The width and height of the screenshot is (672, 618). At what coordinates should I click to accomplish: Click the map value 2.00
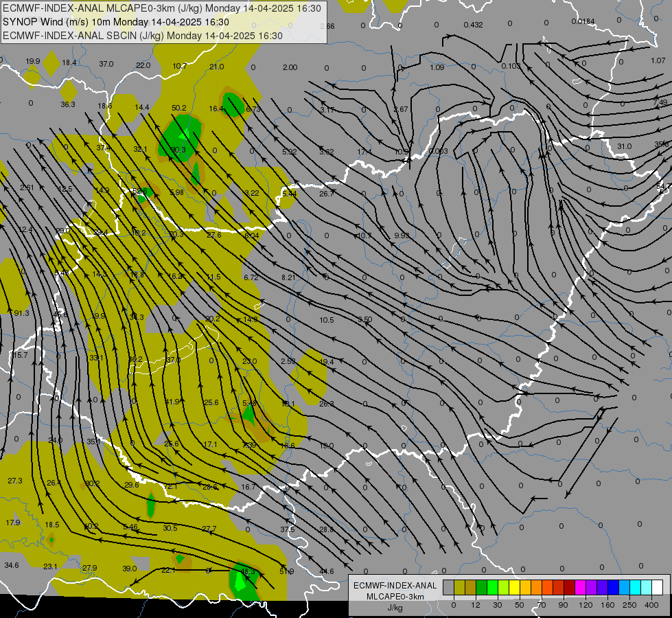290,67
